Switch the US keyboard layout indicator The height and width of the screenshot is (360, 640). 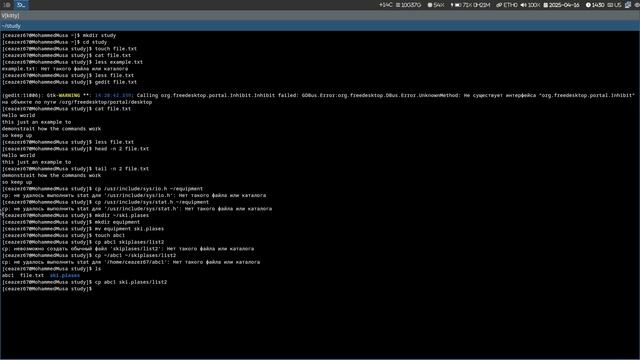pos(614,5)
